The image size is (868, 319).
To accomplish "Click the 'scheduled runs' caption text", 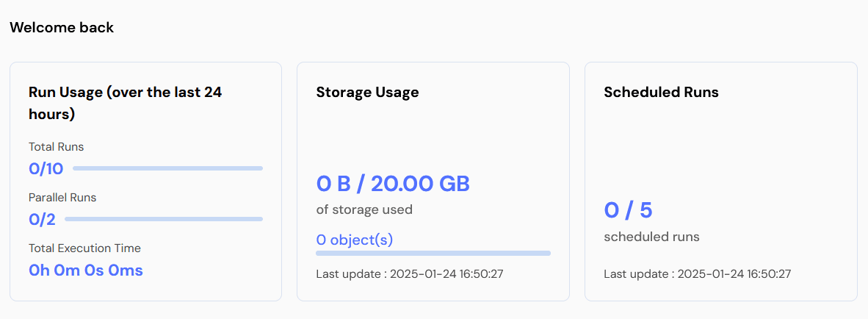I will 651,237.
